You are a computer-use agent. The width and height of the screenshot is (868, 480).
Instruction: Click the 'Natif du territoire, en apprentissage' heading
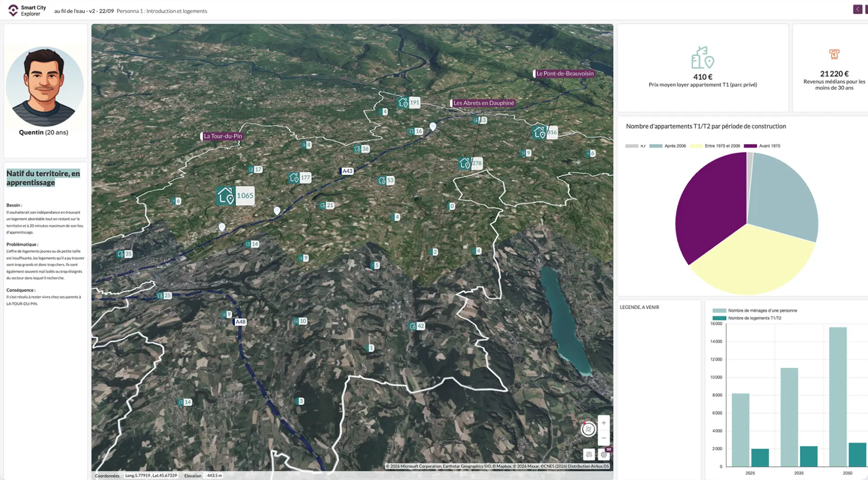coord(43,178)
